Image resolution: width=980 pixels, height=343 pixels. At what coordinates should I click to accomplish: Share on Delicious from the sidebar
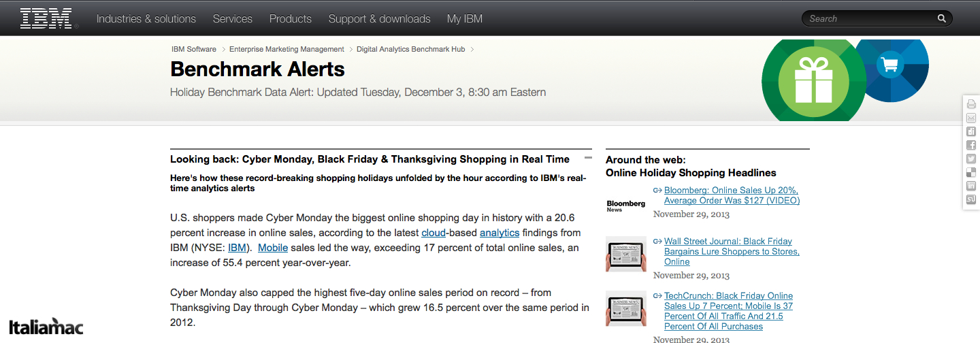coord(971,172)
